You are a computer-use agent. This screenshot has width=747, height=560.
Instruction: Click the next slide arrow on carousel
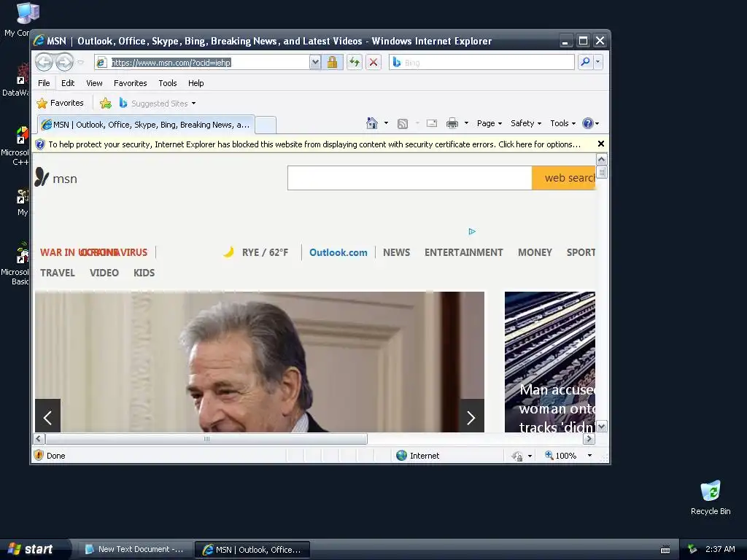471,416
